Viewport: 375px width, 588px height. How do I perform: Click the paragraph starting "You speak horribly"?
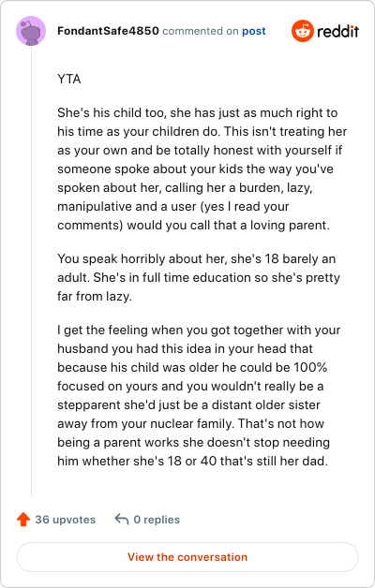tap(199, 277)
